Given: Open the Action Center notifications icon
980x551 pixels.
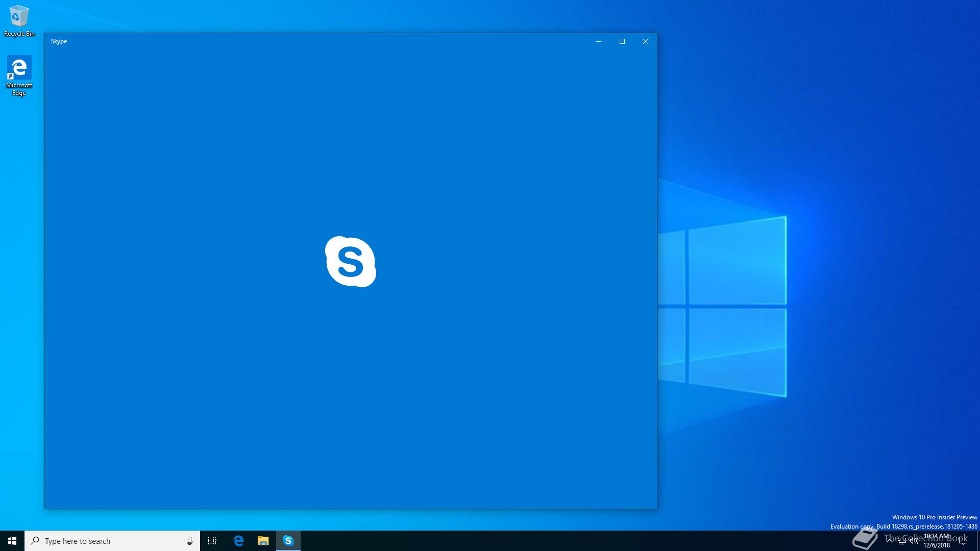Looking at the screenshot, I should (963, 541).
